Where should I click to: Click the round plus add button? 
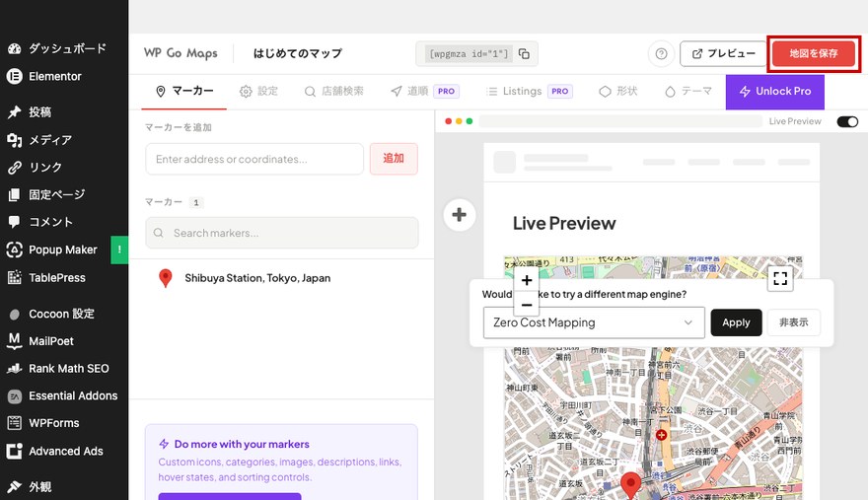tap(459, 214)
